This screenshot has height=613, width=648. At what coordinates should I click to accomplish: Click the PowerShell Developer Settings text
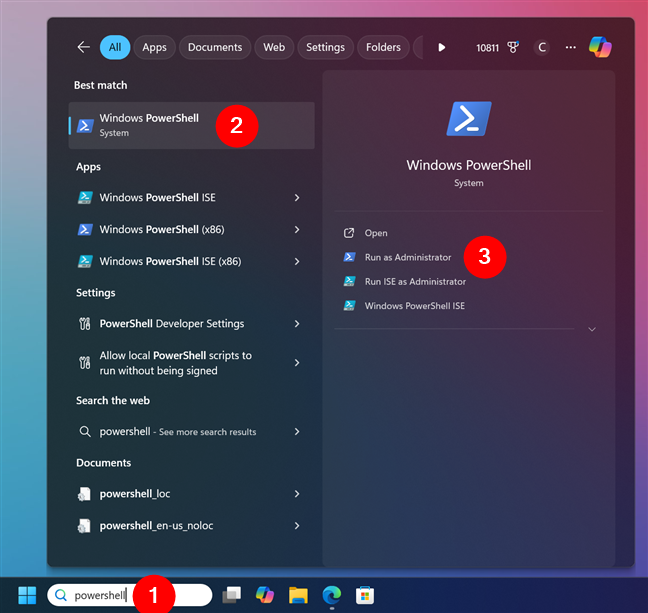tap(172, 324)
